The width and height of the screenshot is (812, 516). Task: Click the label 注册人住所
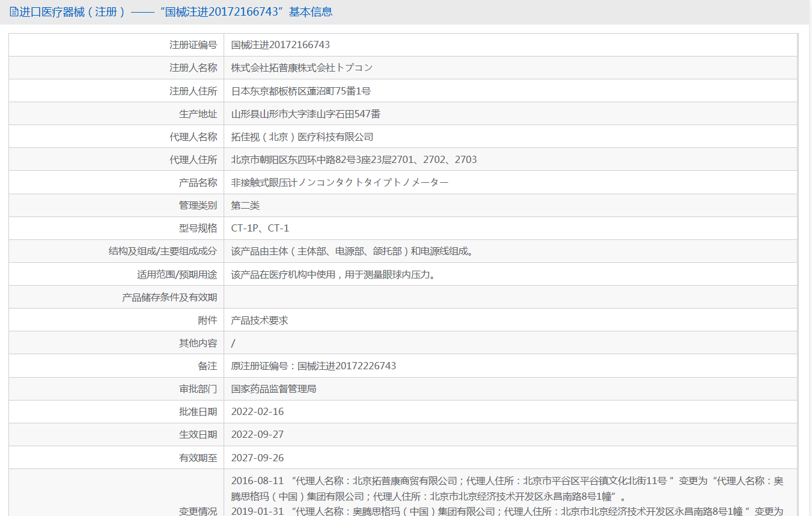(193, 91)
